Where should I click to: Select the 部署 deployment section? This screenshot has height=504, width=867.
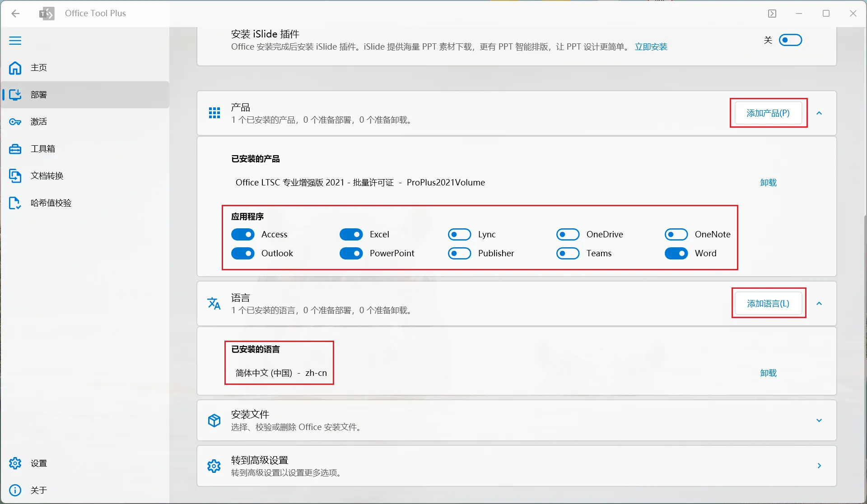(x=38, y=95)
